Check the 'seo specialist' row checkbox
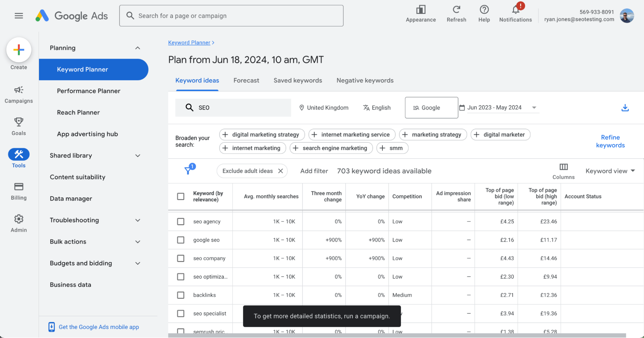The width and height of the screenshot is (644, 338). pos(181,313)
